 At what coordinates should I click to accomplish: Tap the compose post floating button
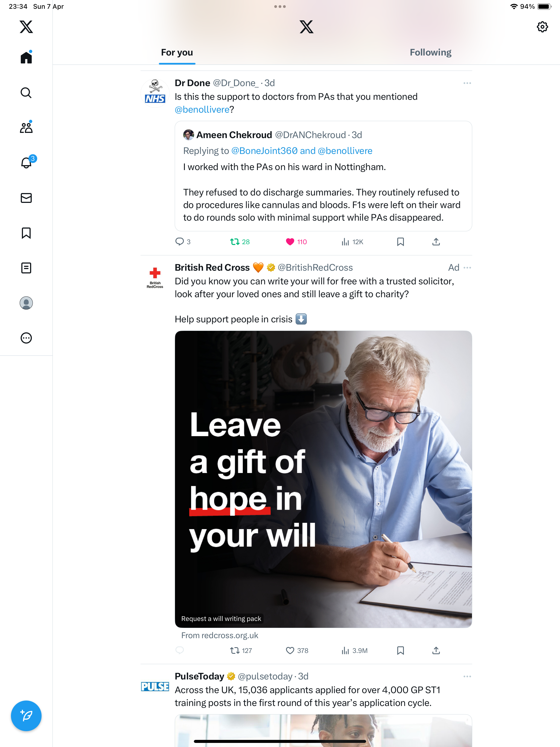click(26, 715)
